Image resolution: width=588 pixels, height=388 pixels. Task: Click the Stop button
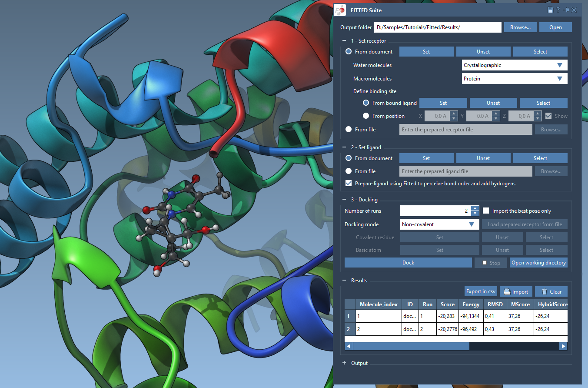point(491,263)
